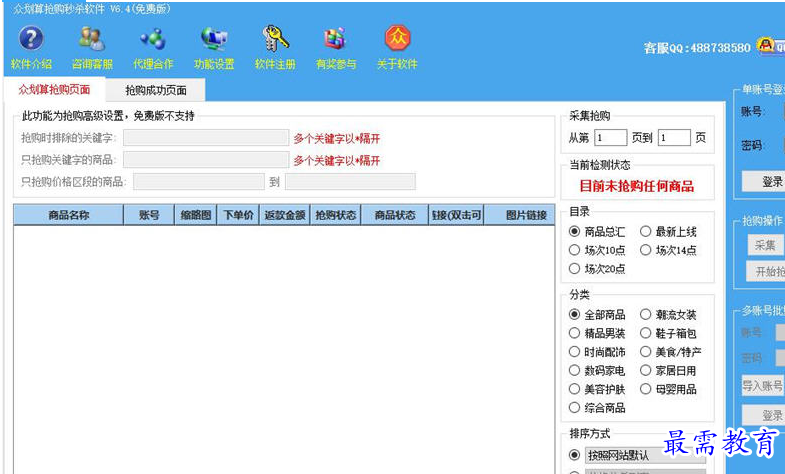Screen dimensions: 785x474
Task: Click the 页到 end page input field
Action: (674, 138)
